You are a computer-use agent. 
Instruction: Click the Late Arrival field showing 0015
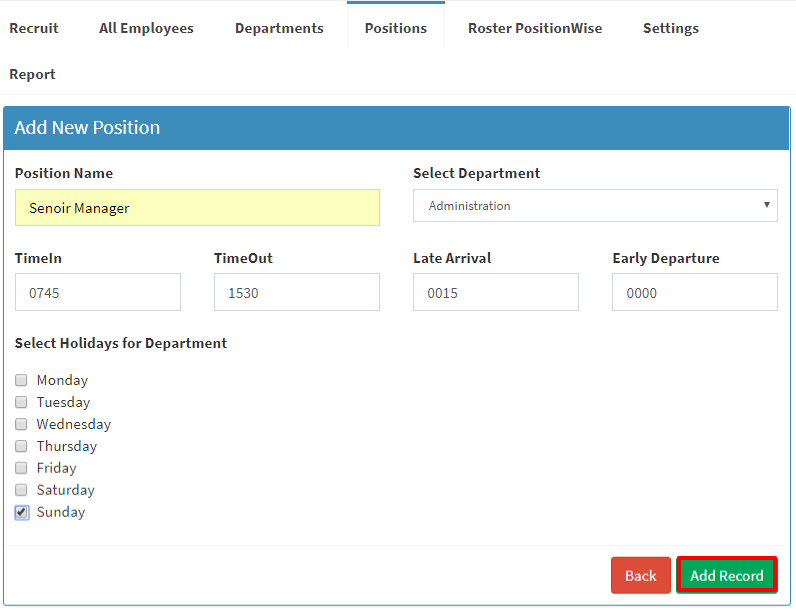[496, 292]
